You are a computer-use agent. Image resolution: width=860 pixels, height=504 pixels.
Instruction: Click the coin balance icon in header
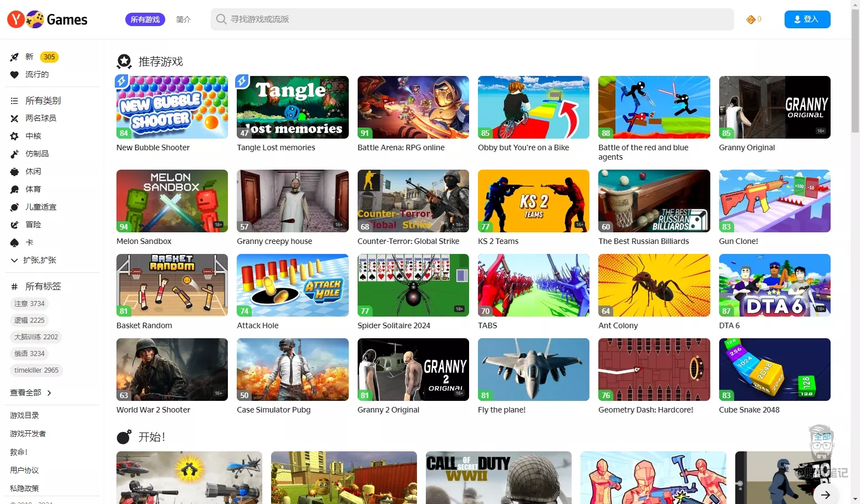[751, 19]
